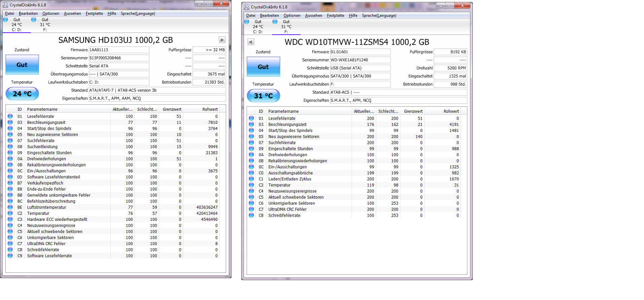
Task: Select Gemeldete unkorrigierbare Fehler row
Action: click(x=113, y=195)
